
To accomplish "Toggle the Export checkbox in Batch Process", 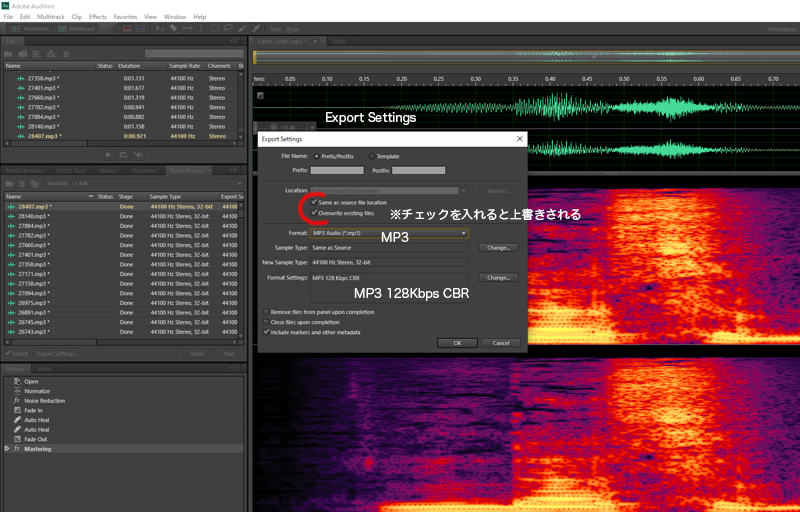I will point(8,353).
